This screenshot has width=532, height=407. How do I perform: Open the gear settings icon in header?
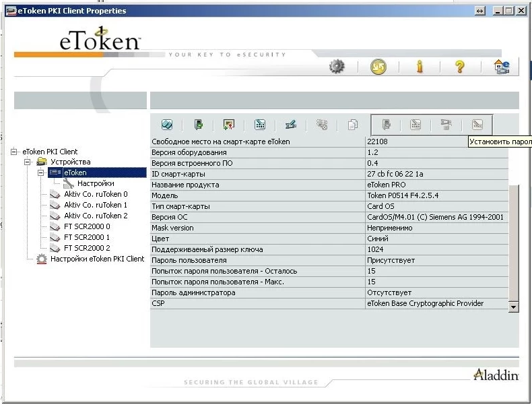click(337, 67)
